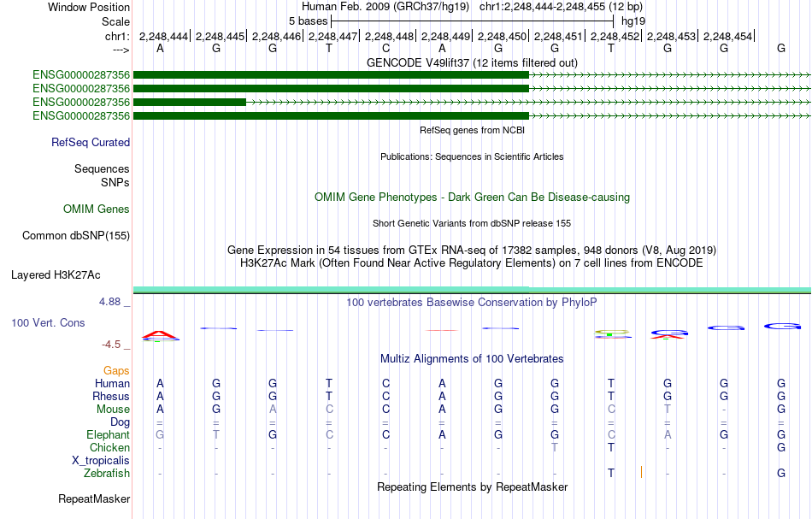Select the Human alignment row label
Image resolution: width=812 pixels, height=519 pixels.
pyautogui.click(x=112, y=383)
